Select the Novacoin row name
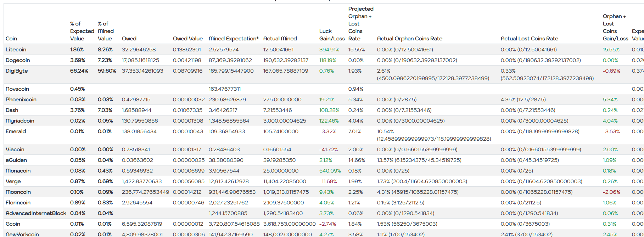This screenshot has width=644, height=237. point(17,89)
